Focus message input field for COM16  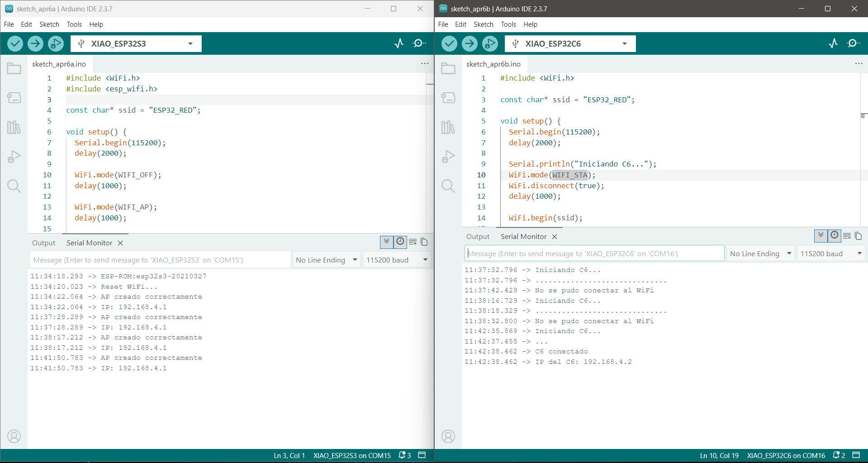[x=594, y=253]
